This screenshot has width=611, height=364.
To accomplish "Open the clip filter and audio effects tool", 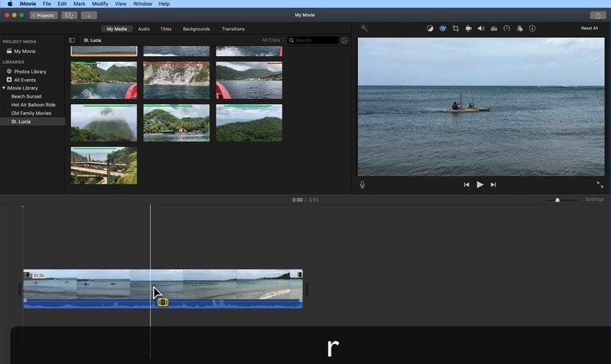I will (520, 29).
